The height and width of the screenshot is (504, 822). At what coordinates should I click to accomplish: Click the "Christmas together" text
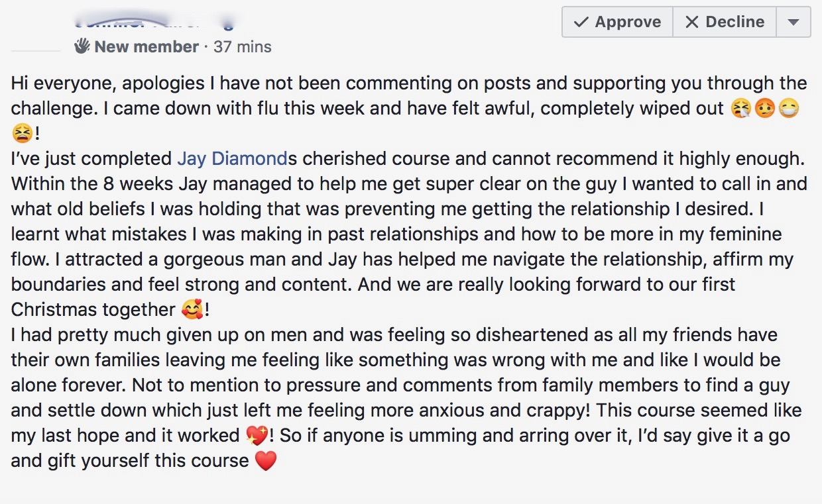(93, 309)
